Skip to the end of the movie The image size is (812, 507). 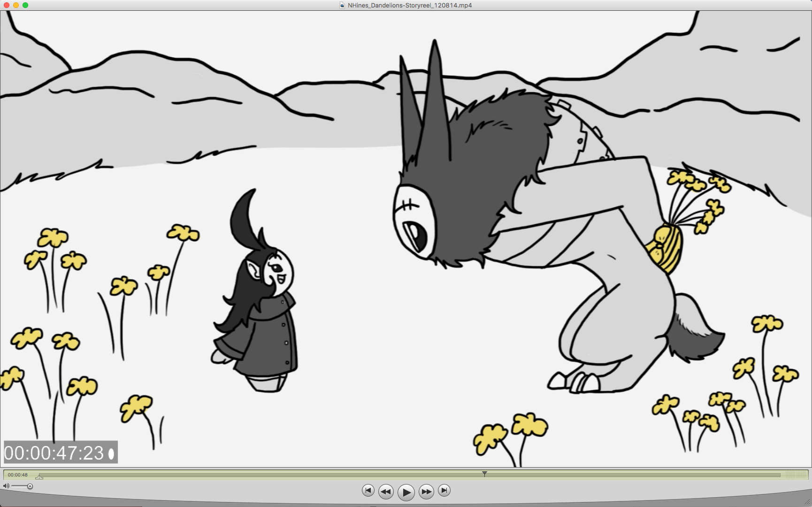coord(444,491)
